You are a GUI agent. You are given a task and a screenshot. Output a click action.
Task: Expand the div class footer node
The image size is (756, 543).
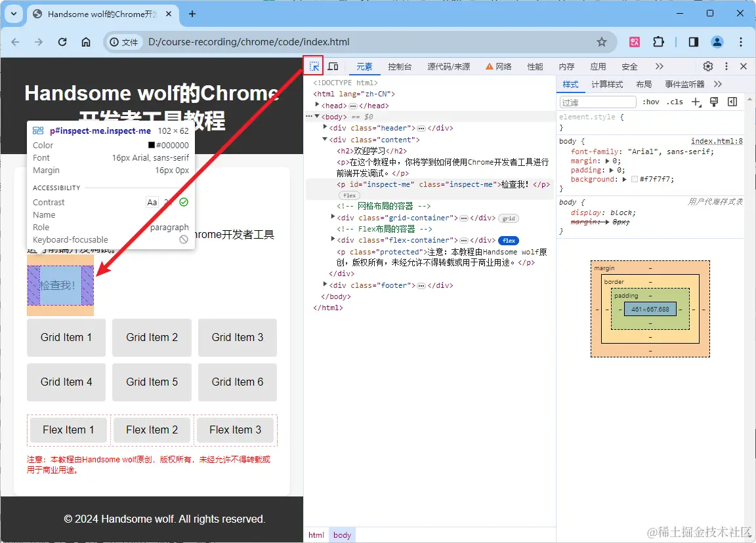[325, 284]
